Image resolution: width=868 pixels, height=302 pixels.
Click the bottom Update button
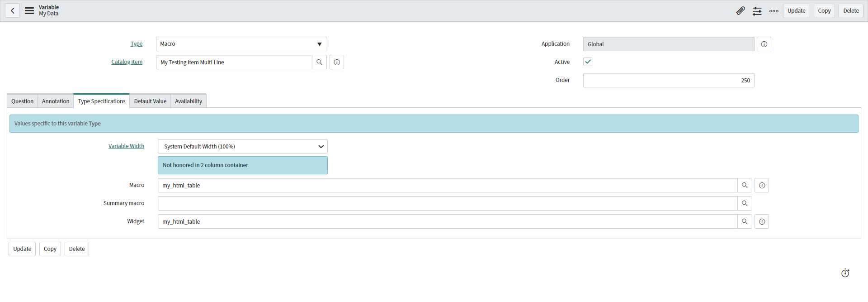[22, 249]
